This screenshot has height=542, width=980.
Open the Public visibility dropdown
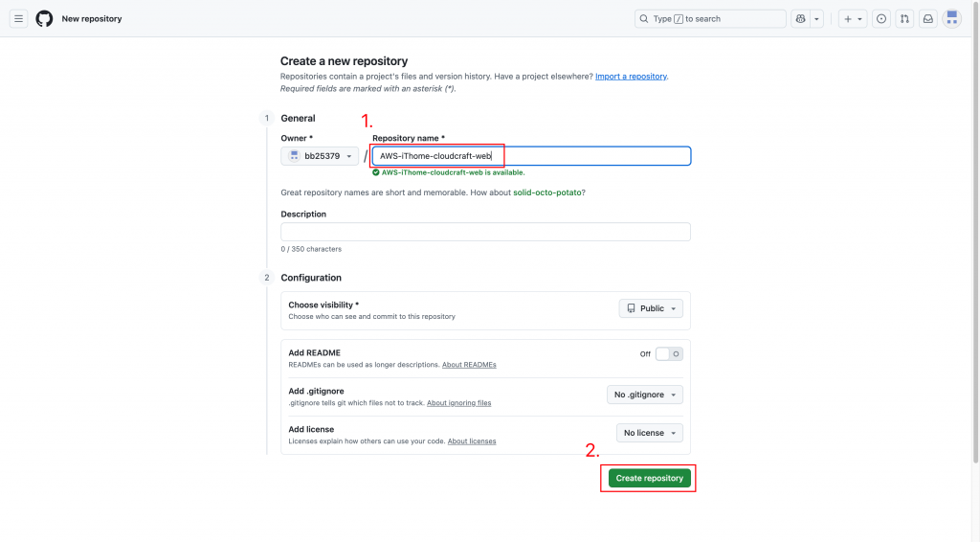pyautogui.click(x=651, y=308)
